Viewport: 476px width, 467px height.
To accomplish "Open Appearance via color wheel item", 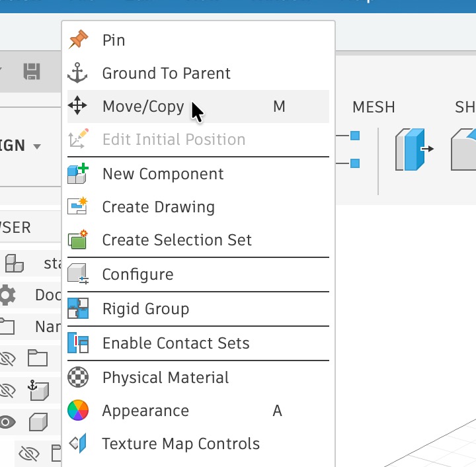I will tap(145, 411).
